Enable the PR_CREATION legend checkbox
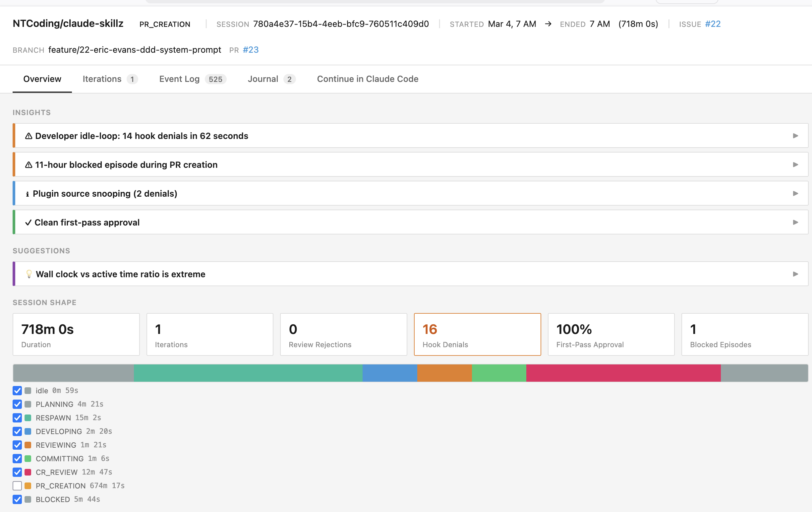The width and height of the screenshot is (812, 512). [17, 486]
